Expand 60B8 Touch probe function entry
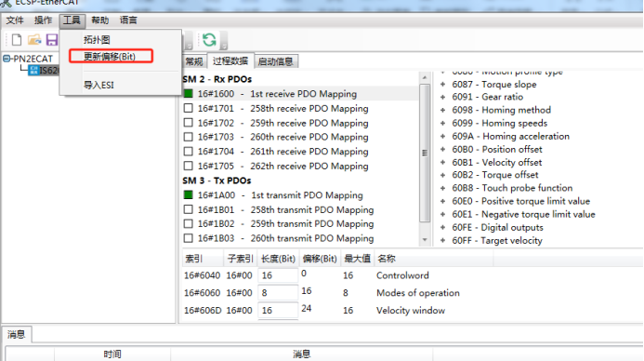 [442, 188]
